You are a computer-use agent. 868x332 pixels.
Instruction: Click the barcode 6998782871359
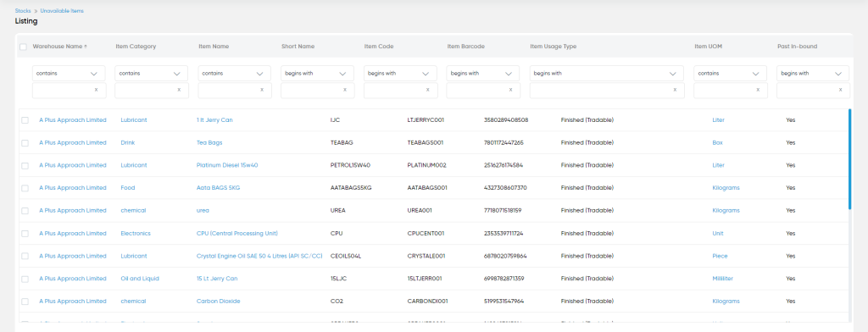(x=504, y=279)
